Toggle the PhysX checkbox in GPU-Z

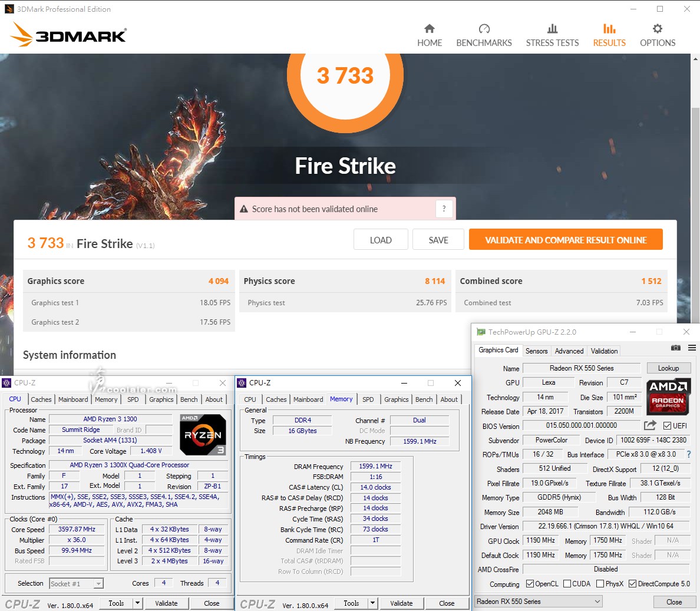pos(600,584)
